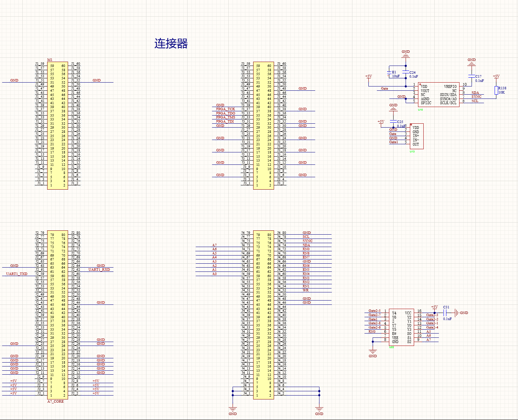The height and width of the screenshot is (420, 518).
Task: Select the SPI2C pin name
Action: [426, 103]
